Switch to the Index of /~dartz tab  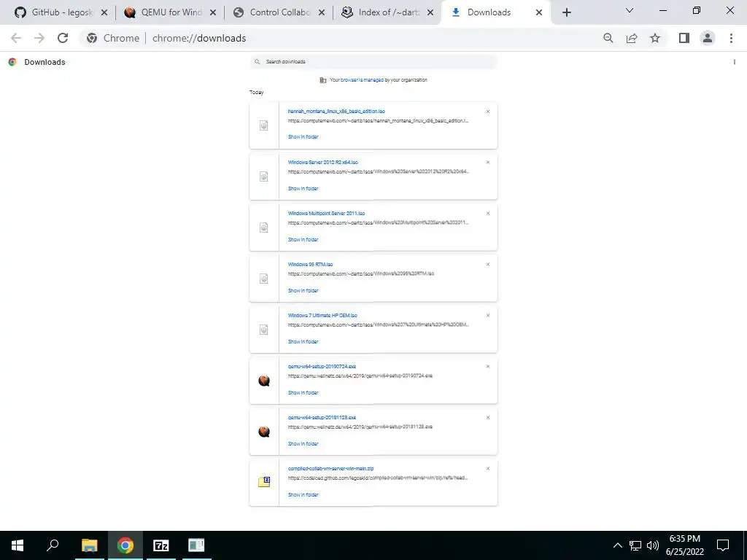tap(382, 12)
